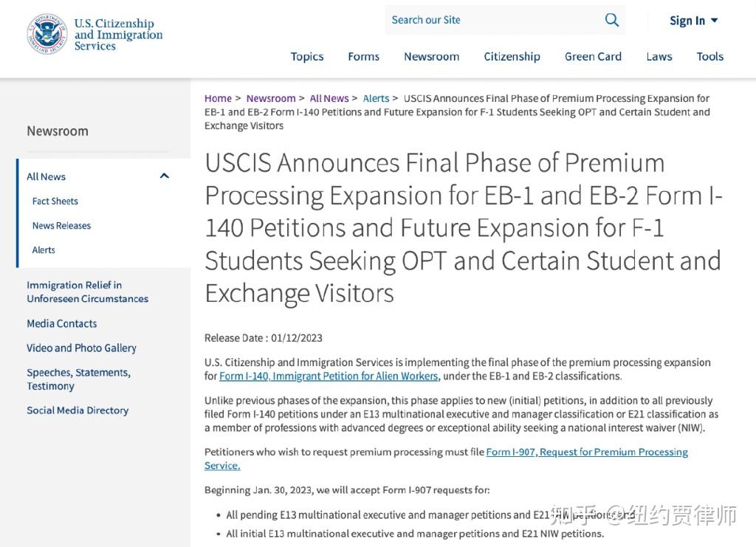Open the Alerts breadcrumb link
The width and height of the screenshot is (756, 547).
pos(376,98)
